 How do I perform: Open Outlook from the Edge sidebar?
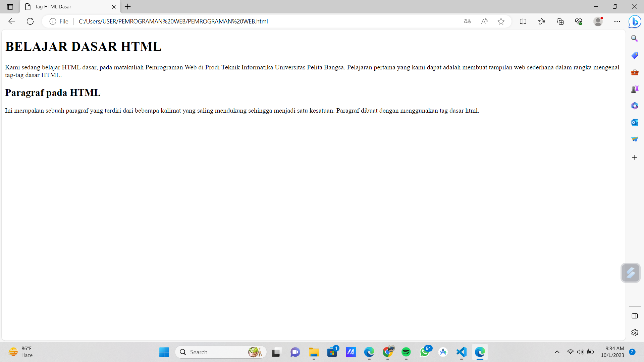click(x=635, y=122)
